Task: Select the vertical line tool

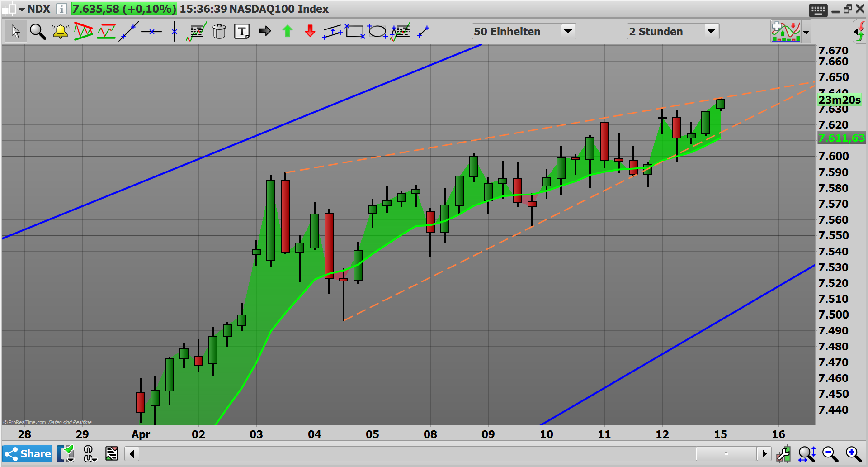Action: tap(175, 32)
